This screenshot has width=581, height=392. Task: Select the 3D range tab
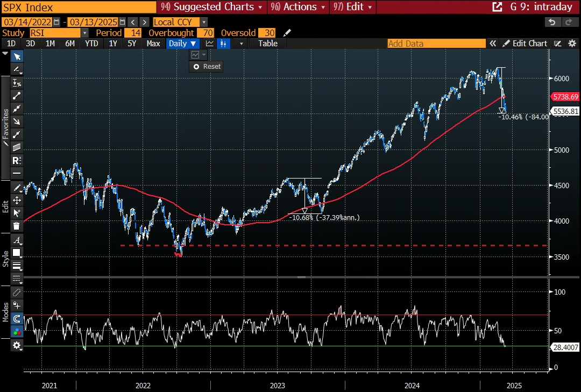(30, 44)
